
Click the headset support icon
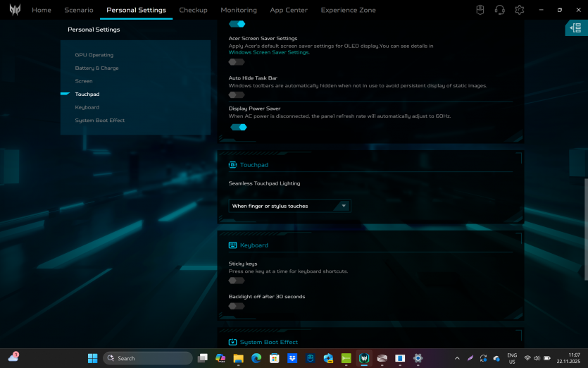pos(499,10)
